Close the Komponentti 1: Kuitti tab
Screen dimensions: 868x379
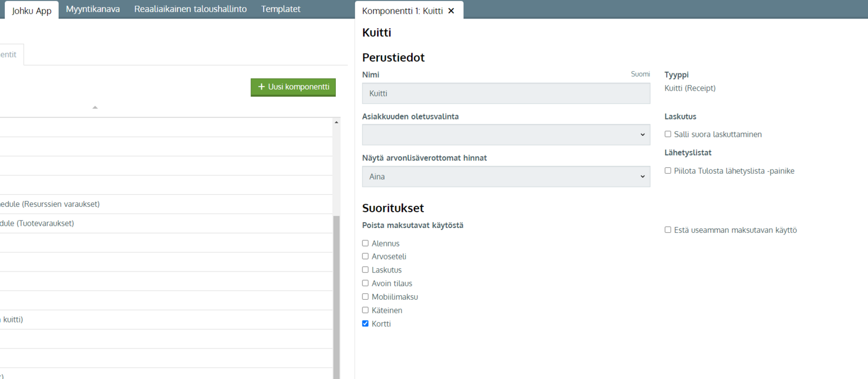451,11
